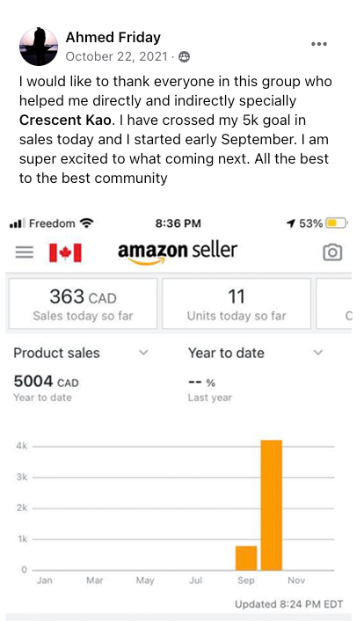Tap the Canada flag marketplace icon
Image resolution: width=364 pixels, height=621 pixels.
[x=65, y=252]
